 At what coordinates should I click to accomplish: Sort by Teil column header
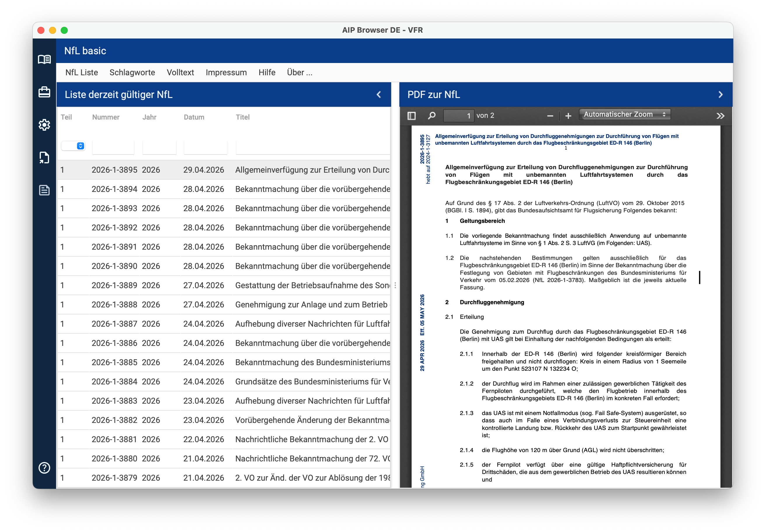[x=66, y=117]
